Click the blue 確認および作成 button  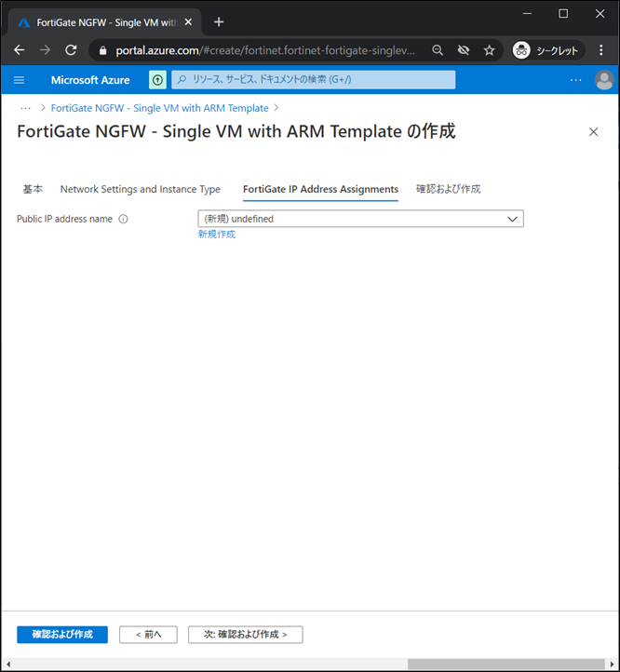pos(62,634)
